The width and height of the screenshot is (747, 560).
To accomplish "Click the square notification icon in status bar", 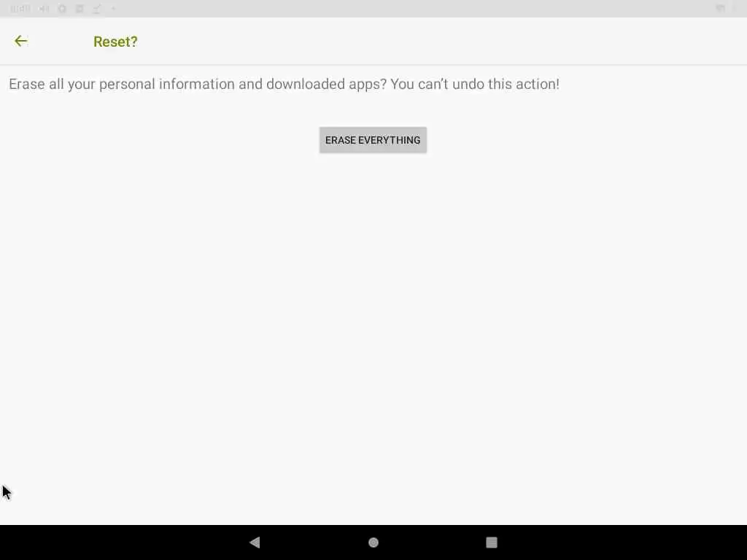I will click(x=80, y=9).
